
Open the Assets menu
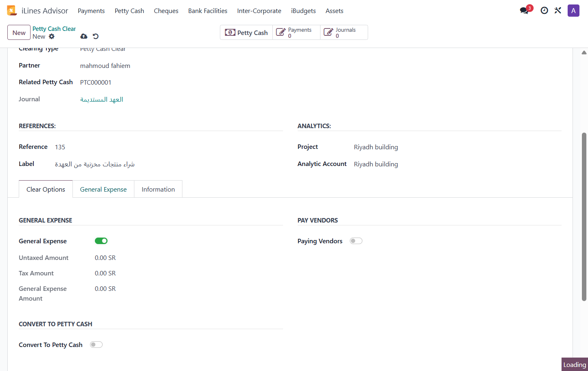click(334, 11)
